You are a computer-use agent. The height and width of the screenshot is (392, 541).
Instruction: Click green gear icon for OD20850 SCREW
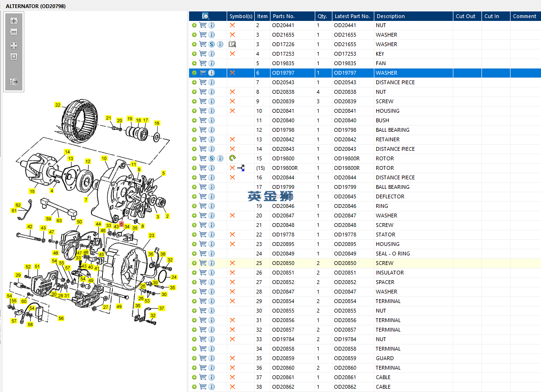tap(194, 263)
